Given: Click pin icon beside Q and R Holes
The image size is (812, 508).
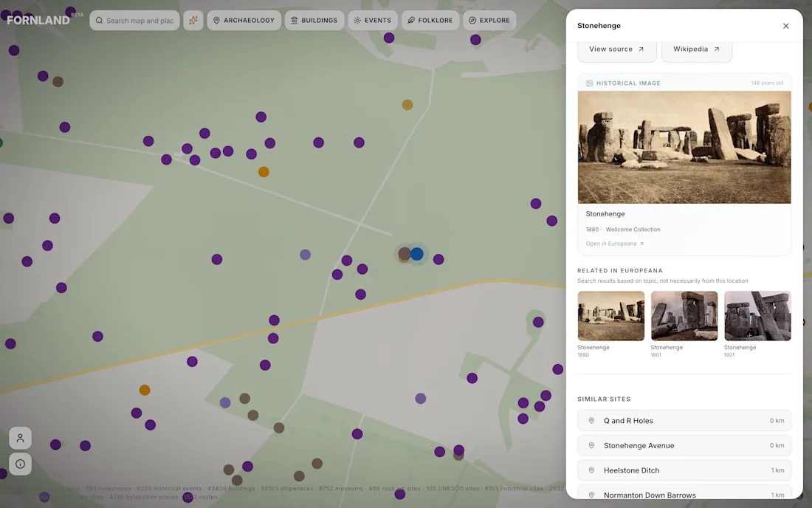Looking at the screenshot, I should point(591,420).
